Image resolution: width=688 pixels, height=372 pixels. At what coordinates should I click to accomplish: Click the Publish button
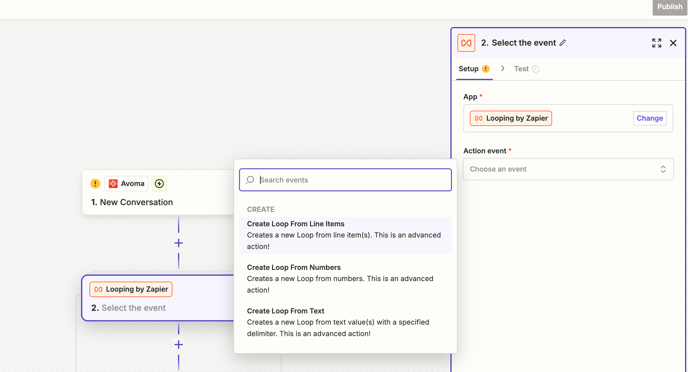point(669,7)
